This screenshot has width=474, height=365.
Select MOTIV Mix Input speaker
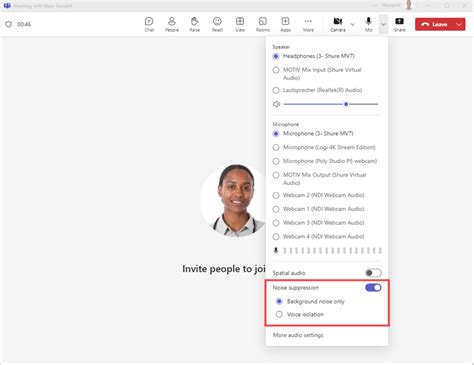[x=317, y=74]
